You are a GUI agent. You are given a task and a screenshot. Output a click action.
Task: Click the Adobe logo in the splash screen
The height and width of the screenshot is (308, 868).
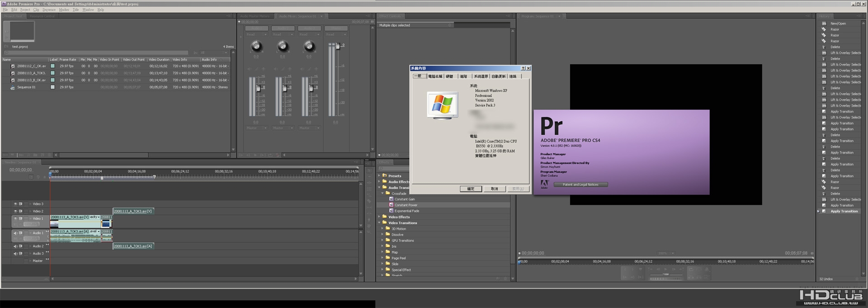click(x=544, y=184)
